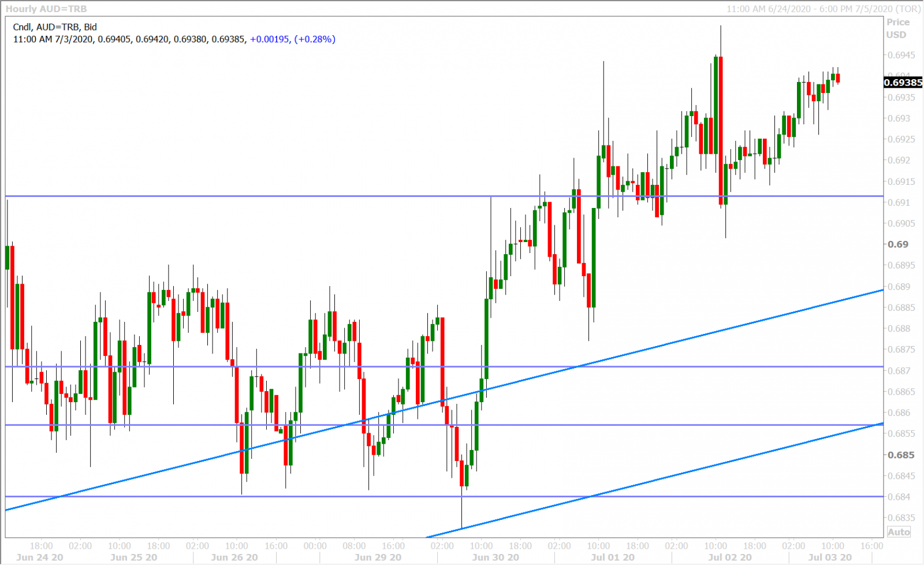Click the 0.6875 price axis label
The height and width of the screenshot is (565, 924).
[901, 350]
